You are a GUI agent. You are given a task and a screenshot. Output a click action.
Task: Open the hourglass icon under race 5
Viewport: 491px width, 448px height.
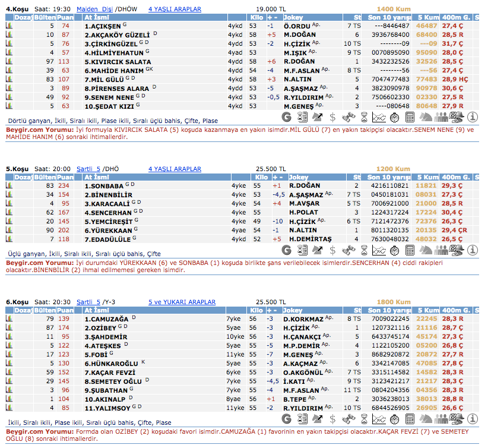pyautogui.click(x=364, y=250)
